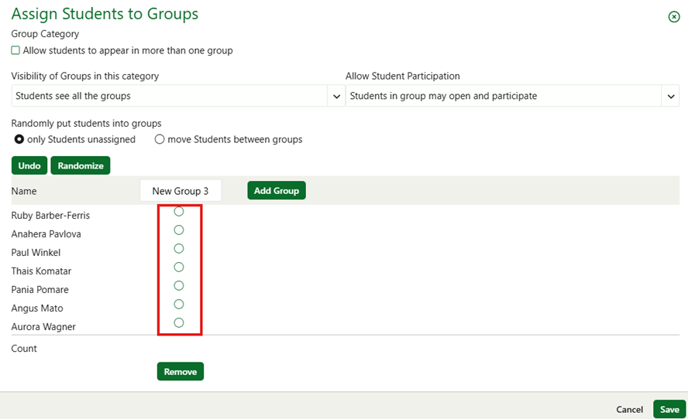The height and width of the screenshot is (419, 688).
Task: Assign Paul Winkel to New Group 3
Action: tap(179, 248)
